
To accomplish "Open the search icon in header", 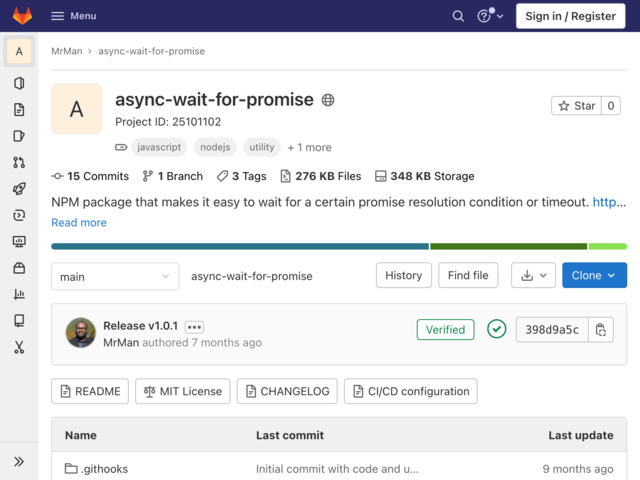I will click(x=458, y=16).
